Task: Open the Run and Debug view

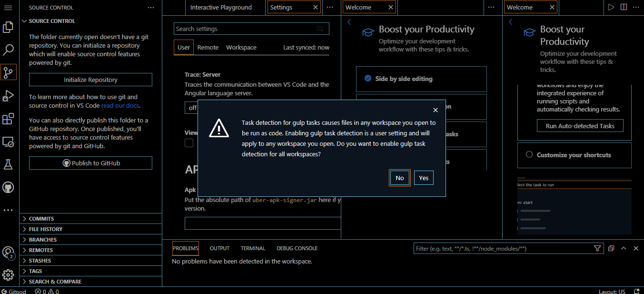Action: (x=8, y=95)
